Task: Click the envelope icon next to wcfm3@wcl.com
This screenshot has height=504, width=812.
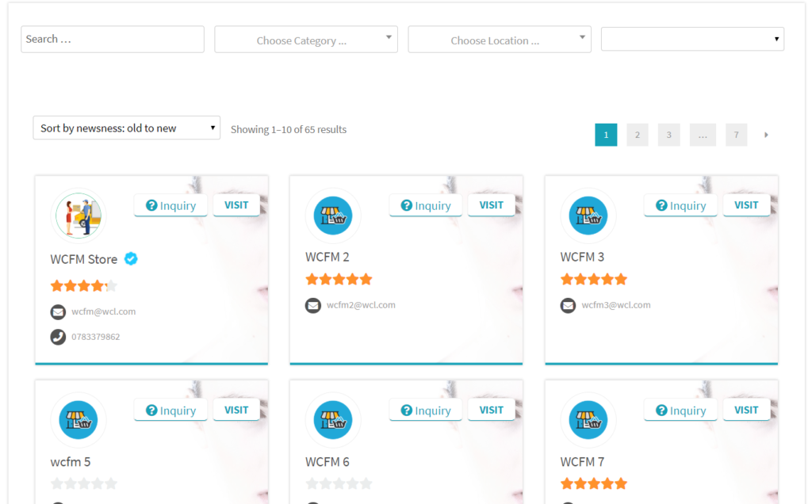Action: (568, 305)
